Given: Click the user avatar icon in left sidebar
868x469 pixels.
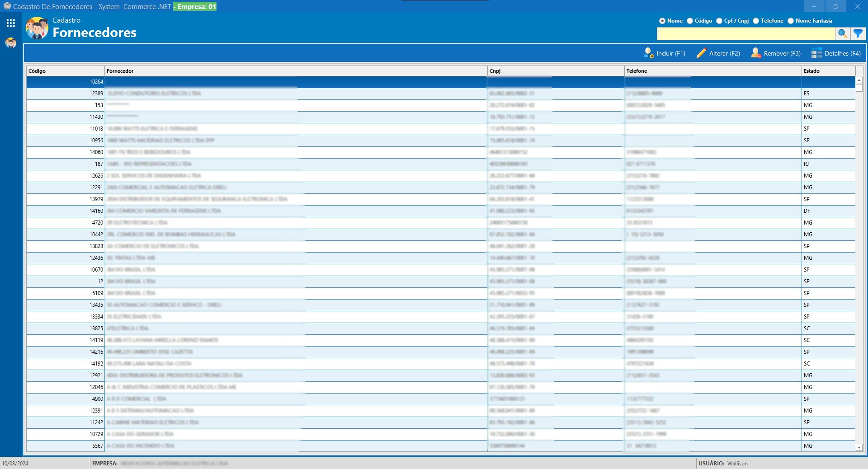Looking at the screenshot, I should 11,43.
